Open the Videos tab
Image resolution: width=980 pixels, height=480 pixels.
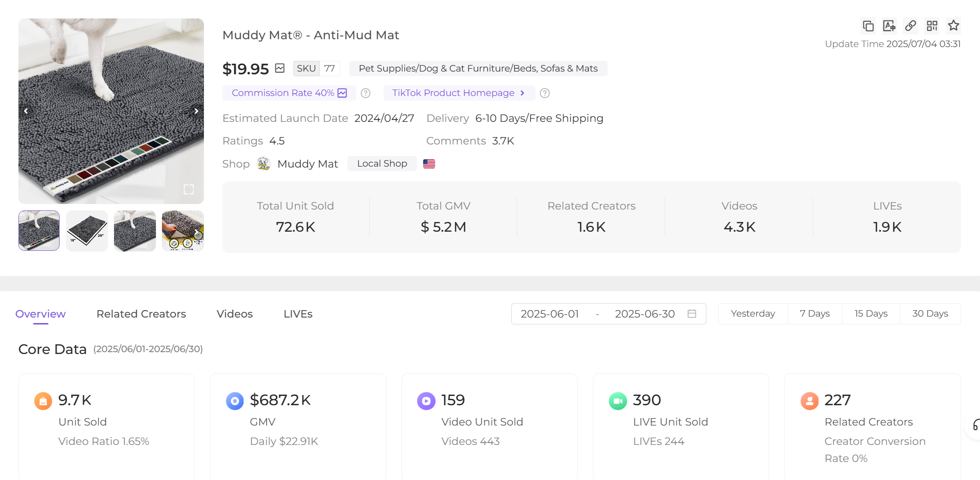point(234,314)
